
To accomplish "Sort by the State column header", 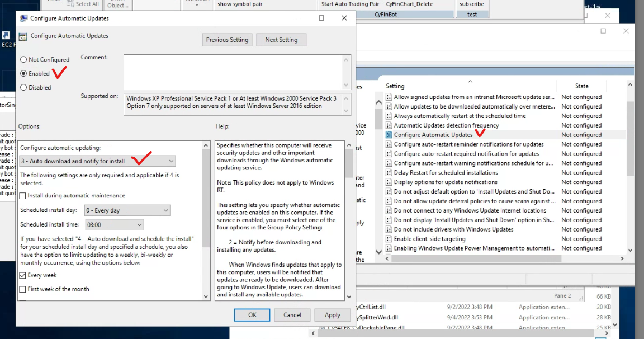I will [x=581, y=86].
